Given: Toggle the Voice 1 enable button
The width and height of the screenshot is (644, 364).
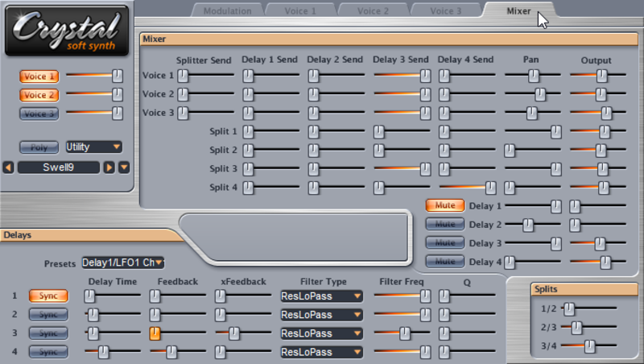Looking at the screenshot, I should 39,77.
